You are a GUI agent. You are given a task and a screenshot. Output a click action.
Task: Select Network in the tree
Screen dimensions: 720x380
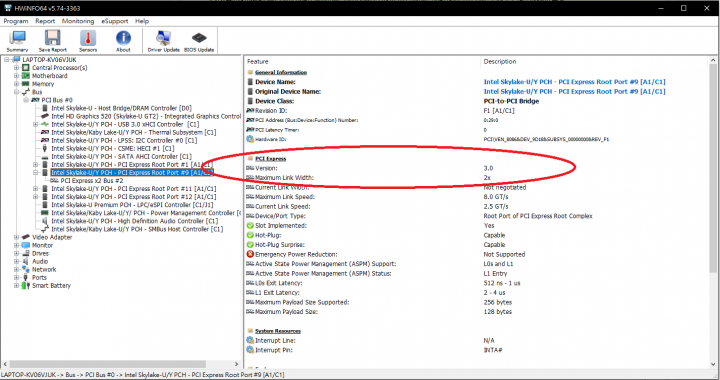[44, 269]
